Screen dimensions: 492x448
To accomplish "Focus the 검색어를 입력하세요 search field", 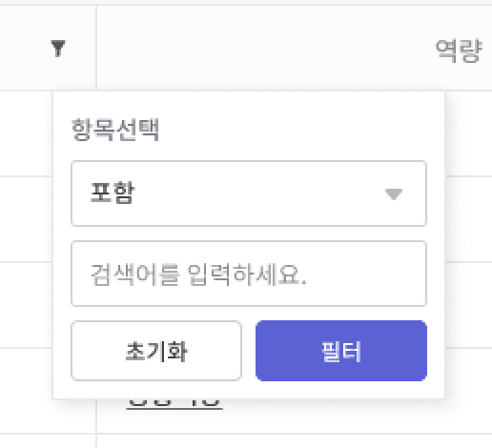I will point(249,274).
